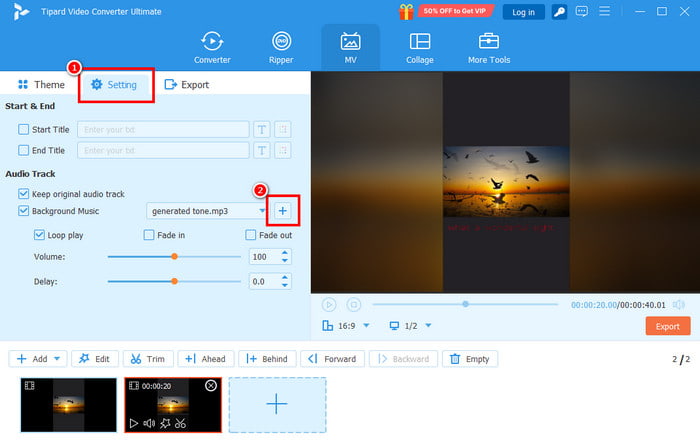Screen dimensions: 700x445
Task: Click the add background music plus button
Action: point(282,211)
